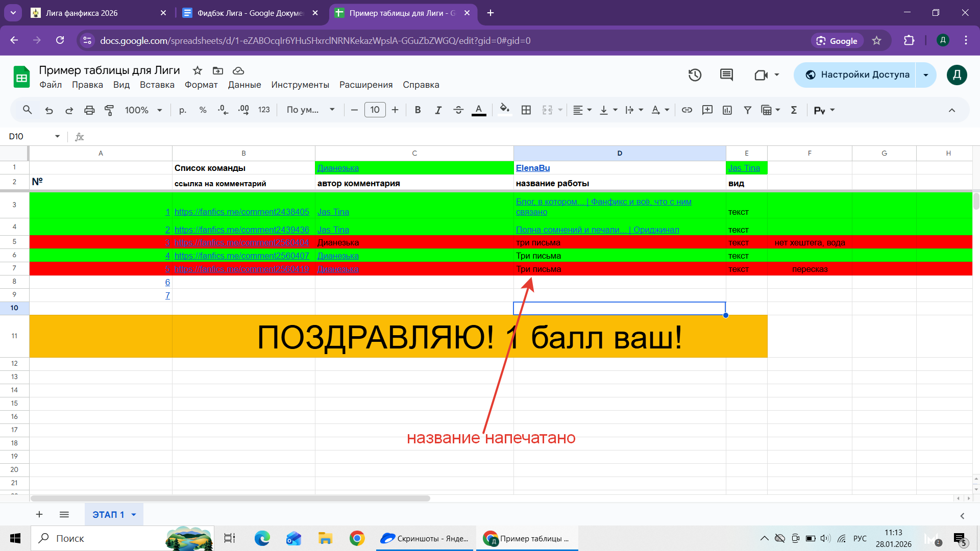Toggle bold formatting
The image size is (980, 551).
(x=418, y=110)
